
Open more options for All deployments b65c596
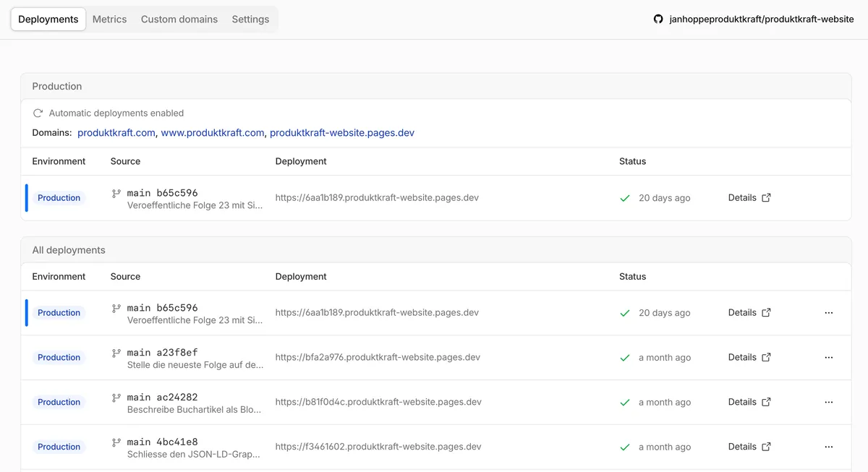pyautogui.click(x=829, y=313)
